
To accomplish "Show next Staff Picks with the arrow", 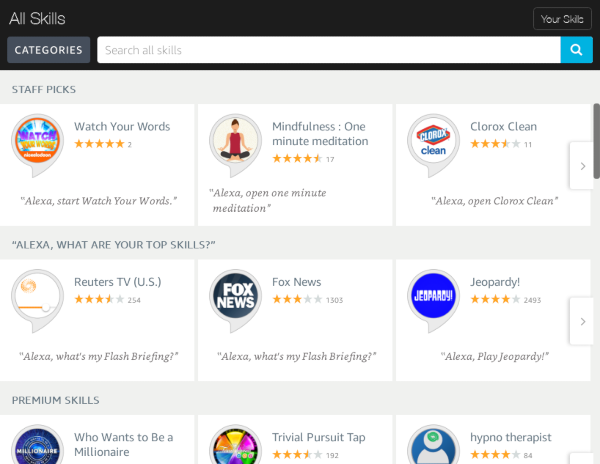I will point(582,166).
